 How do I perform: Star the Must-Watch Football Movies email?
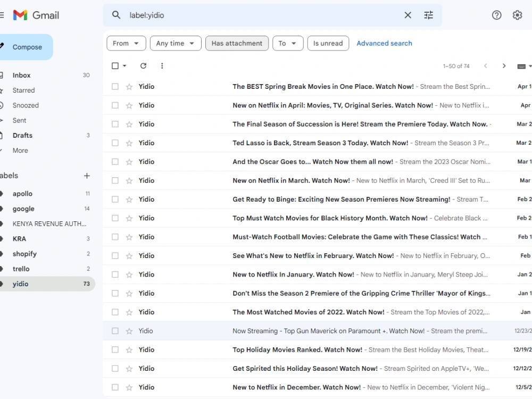129,237
